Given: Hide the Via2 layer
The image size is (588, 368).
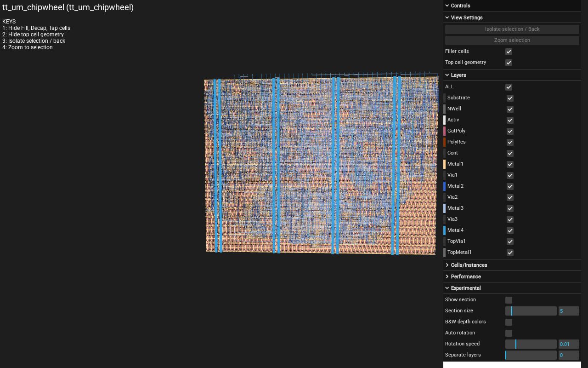Looking at the screenshot, I should [x=510, y=197].
